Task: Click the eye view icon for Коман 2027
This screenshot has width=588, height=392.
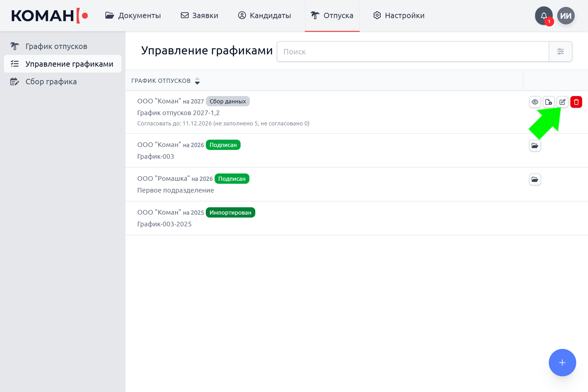Action: click(535, 102)
